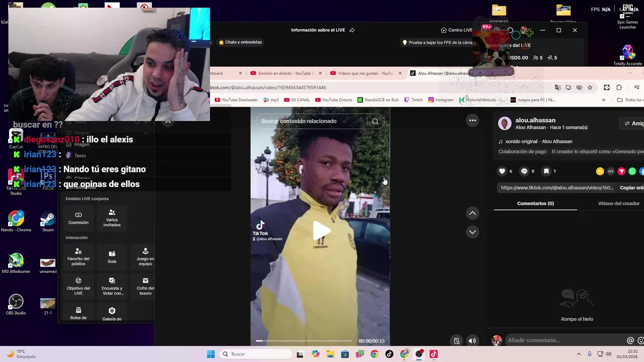Seek along the video progress bar
This screenshot has width=644, height=362.
click(304, 341)
